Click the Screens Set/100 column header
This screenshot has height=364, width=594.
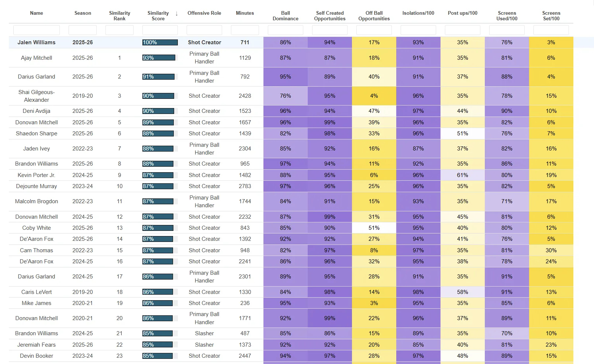[551, 16]
